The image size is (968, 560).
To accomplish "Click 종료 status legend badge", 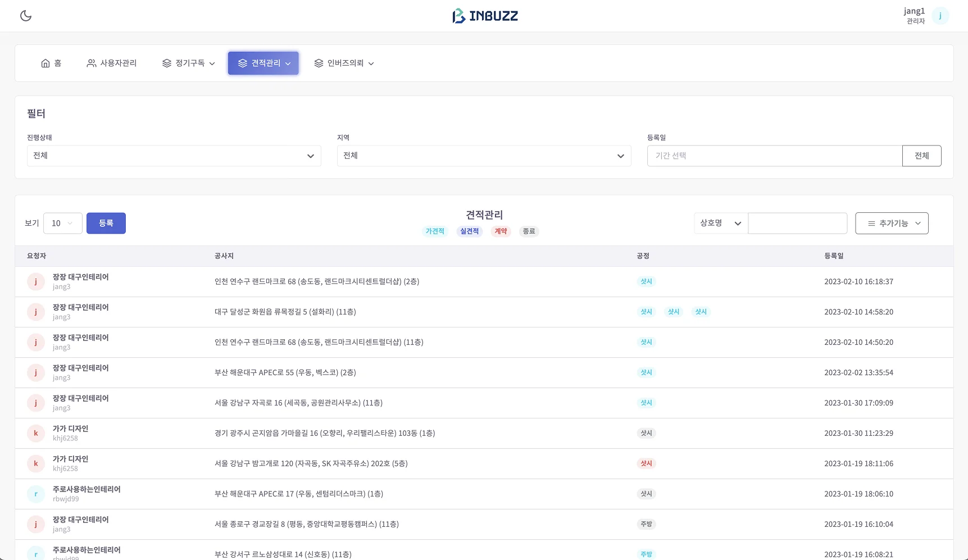I will click(x=529, y=231).
